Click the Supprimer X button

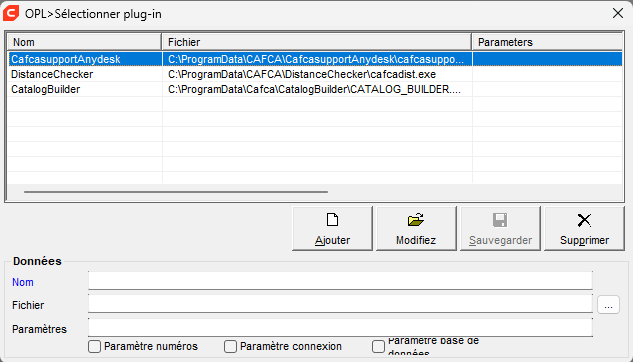pos(584,228)
